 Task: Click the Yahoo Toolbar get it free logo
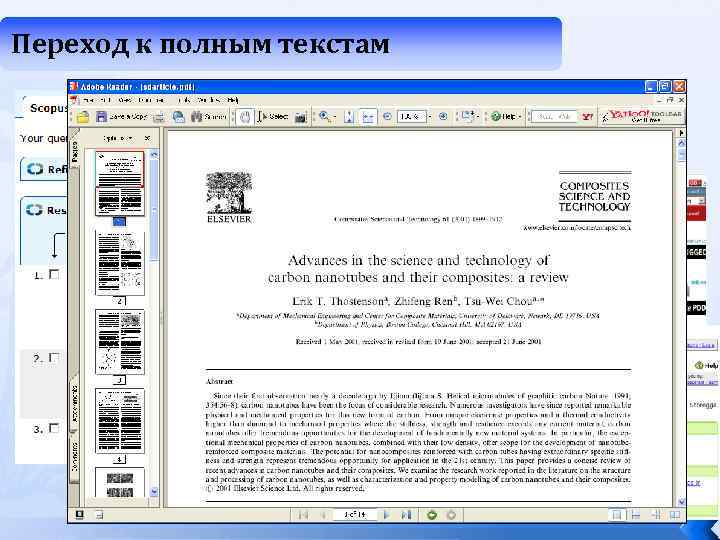point(643,116)
